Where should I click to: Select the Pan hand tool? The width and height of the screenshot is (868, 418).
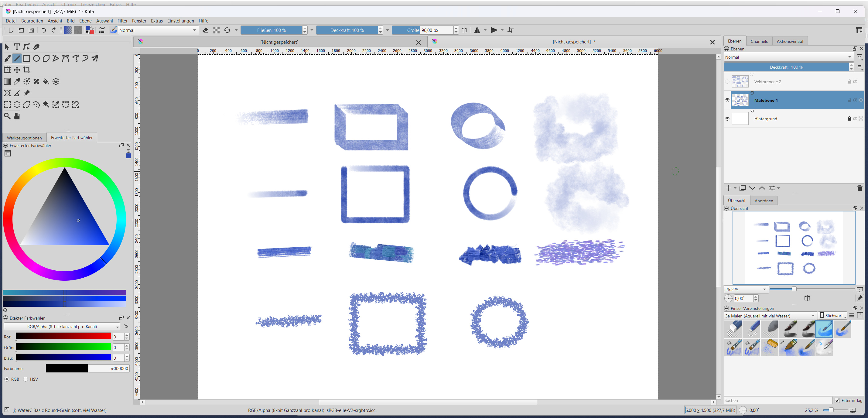click(17, 116)
